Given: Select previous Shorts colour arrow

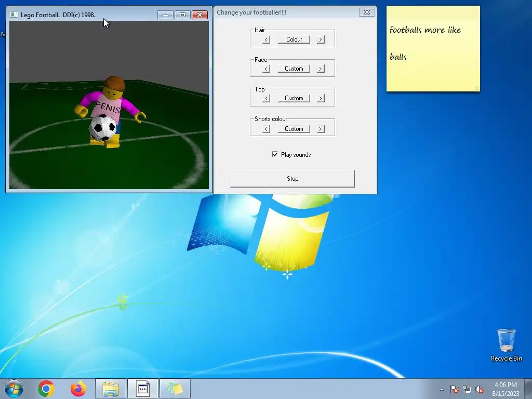Looking at the screenshot, I should point(267,129).
